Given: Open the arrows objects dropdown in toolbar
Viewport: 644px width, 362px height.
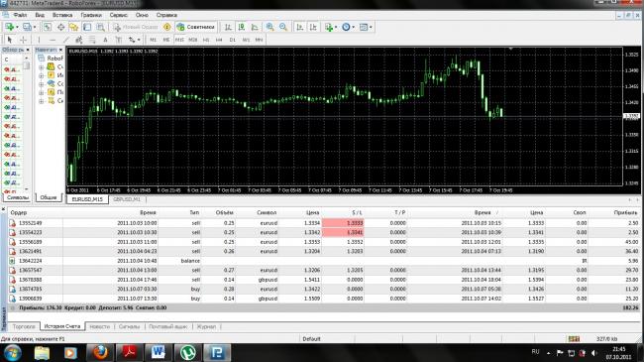Looking at the screenshot, I should (x=139, y=40).
